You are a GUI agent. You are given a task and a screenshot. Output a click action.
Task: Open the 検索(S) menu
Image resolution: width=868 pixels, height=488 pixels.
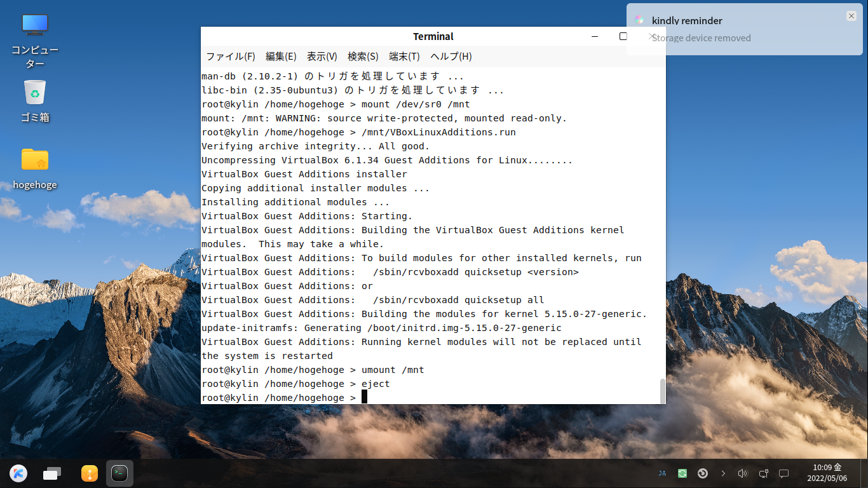coord(363,57)
